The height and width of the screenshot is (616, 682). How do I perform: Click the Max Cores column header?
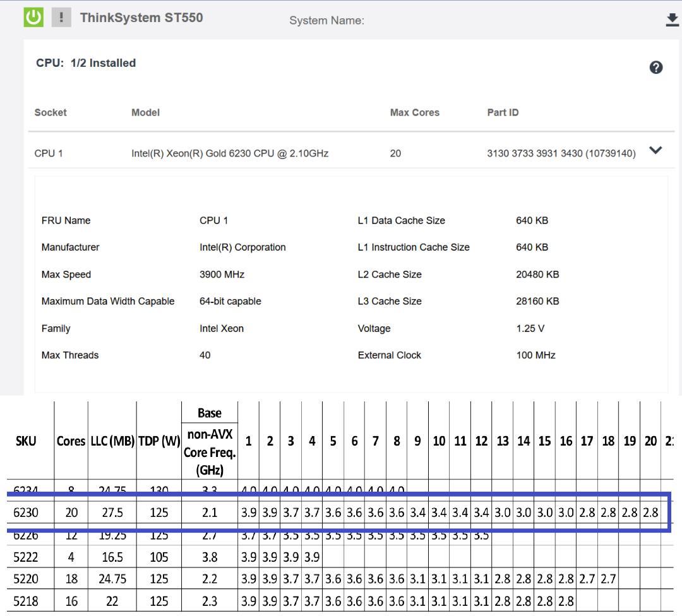click(x=414, y=112)
